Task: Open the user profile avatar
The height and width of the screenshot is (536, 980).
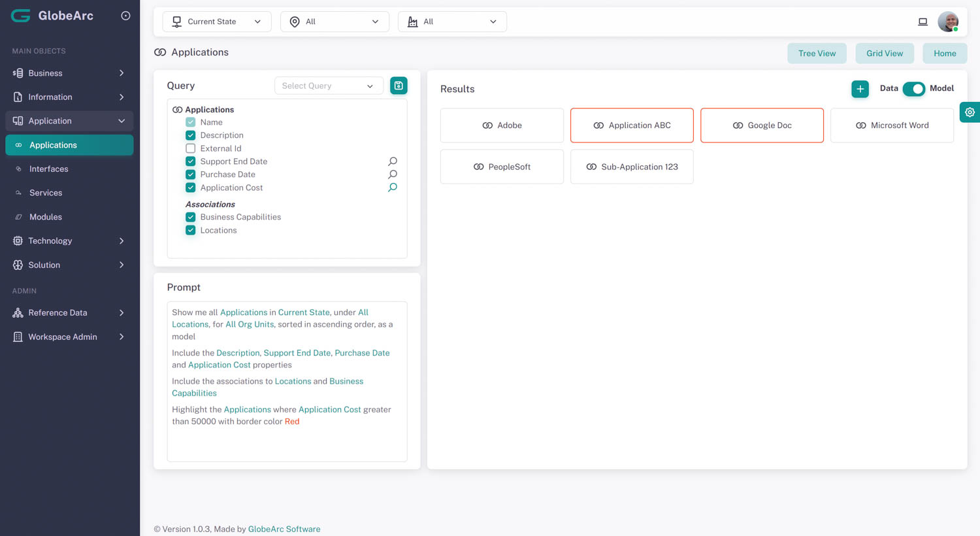Action: (x=947, y=22)
